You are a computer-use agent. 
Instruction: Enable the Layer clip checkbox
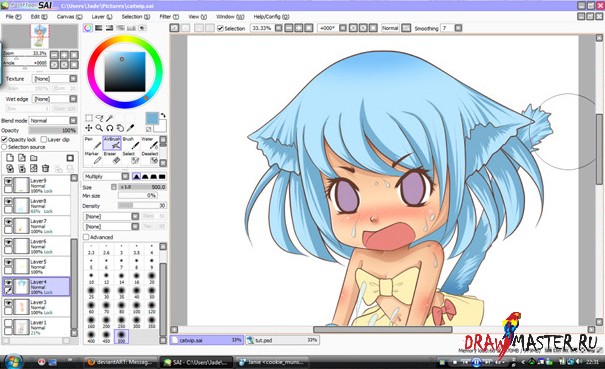[x=44, y=139]
